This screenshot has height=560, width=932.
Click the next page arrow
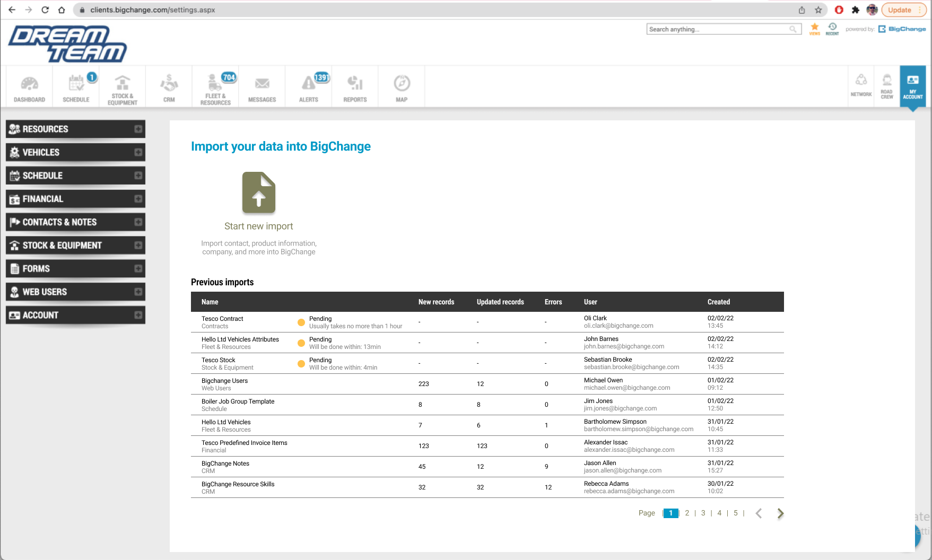pyautogui.click(x=780, y=513)
